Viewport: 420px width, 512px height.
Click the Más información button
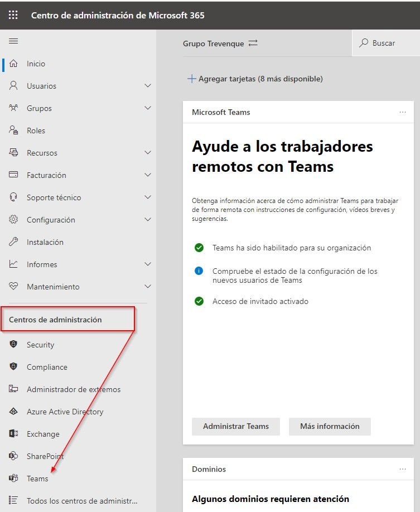click(329, 426)
